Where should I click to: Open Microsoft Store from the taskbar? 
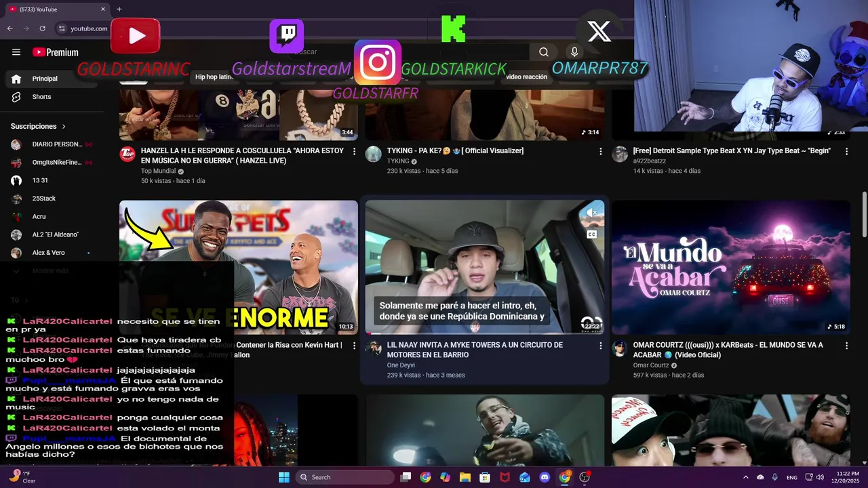point(485,477)
